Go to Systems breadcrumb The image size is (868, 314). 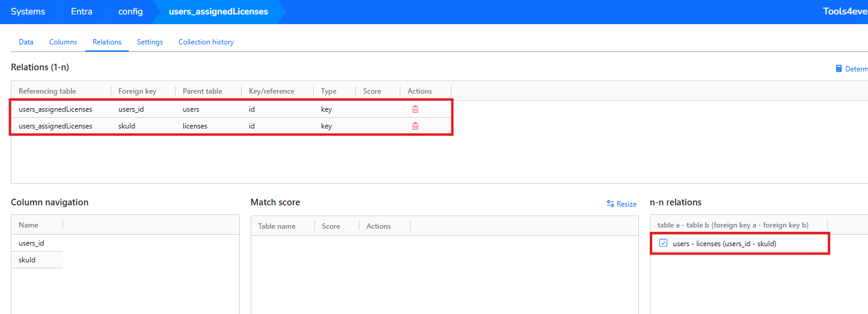[28, 12]
